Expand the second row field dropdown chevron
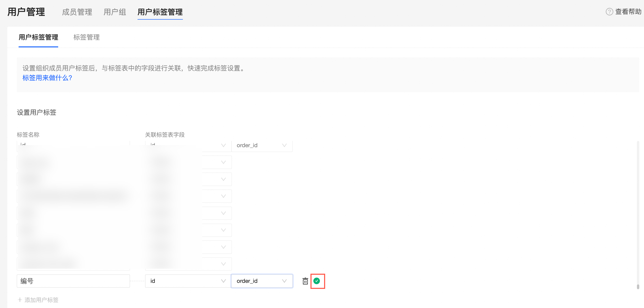644x308 pixels. tap(223, 162)
